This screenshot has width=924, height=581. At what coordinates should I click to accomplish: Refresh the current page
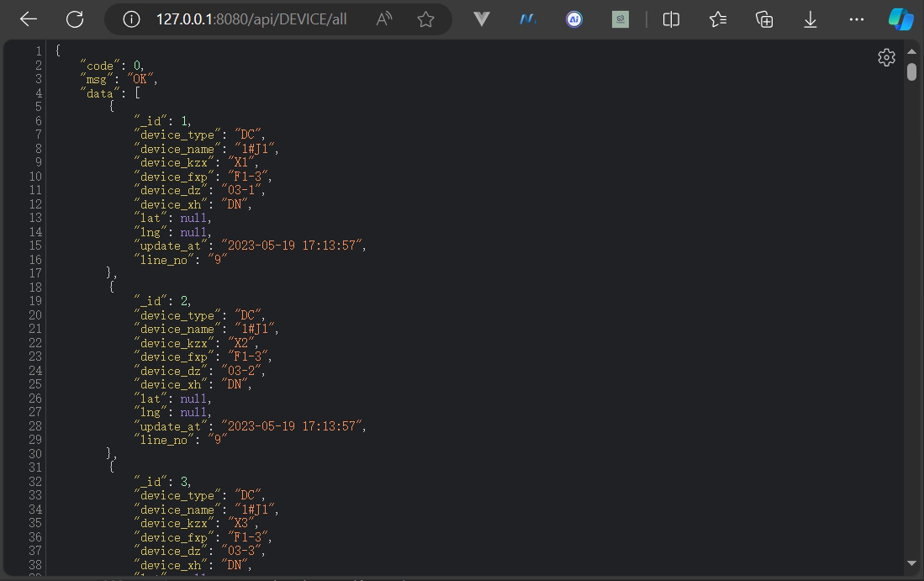coord(75,19)
